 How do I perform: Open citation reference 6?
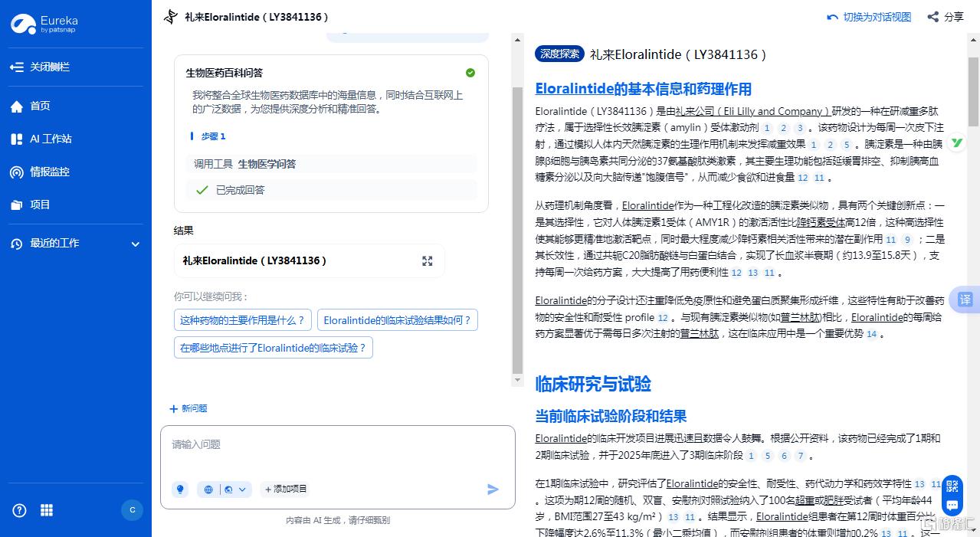tap(784, 457)
